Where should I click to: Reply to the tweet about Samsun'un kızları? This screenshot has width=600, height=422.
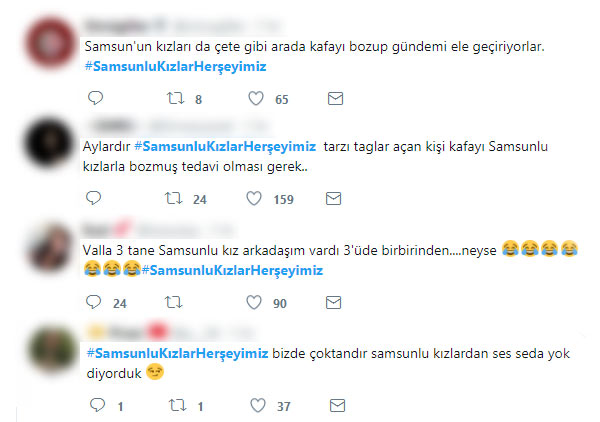tap(95, 98)
